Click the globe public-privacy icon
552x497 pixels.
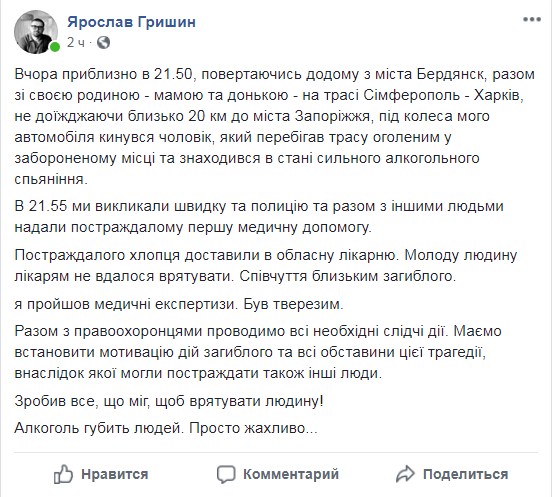pos(104,43)
